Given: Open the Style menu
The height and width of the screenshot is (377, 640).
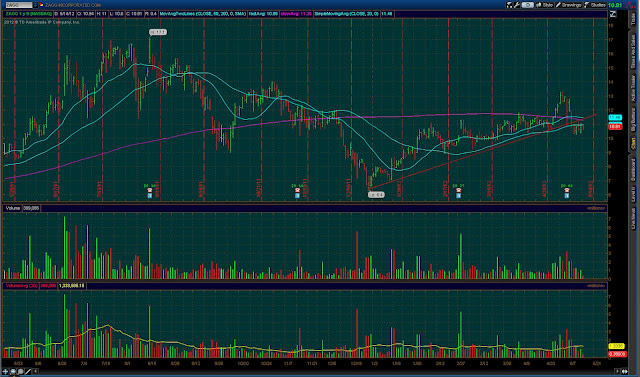Looking at the screenshot, I should coord(544,5).
